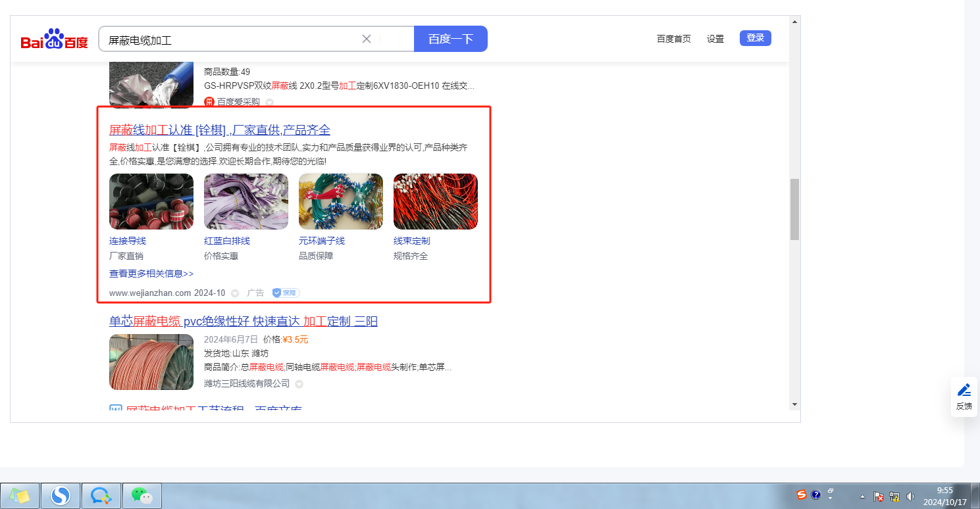Open the 连接导线 product image

pos(151,201)
